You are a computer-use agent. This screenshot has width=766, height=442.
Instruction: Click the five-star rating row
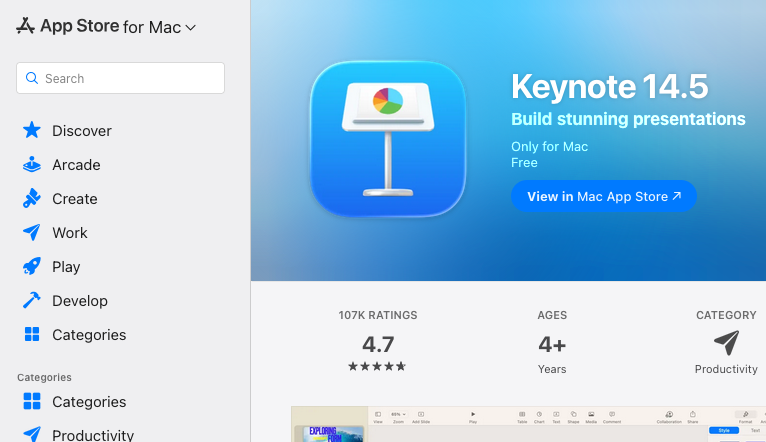point(377,366)
